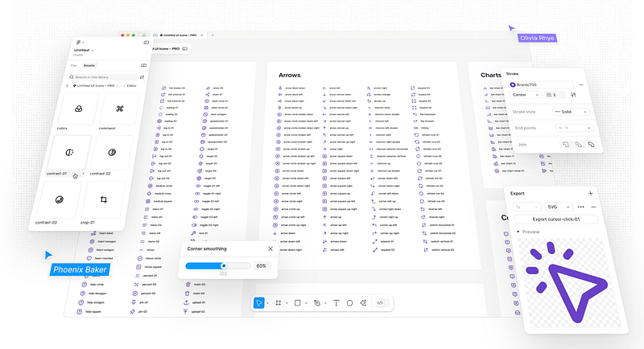The height and width of the screenshot is (349, 644).
Task: Open the Actions sparkle tool
Action: pos(363,303)
